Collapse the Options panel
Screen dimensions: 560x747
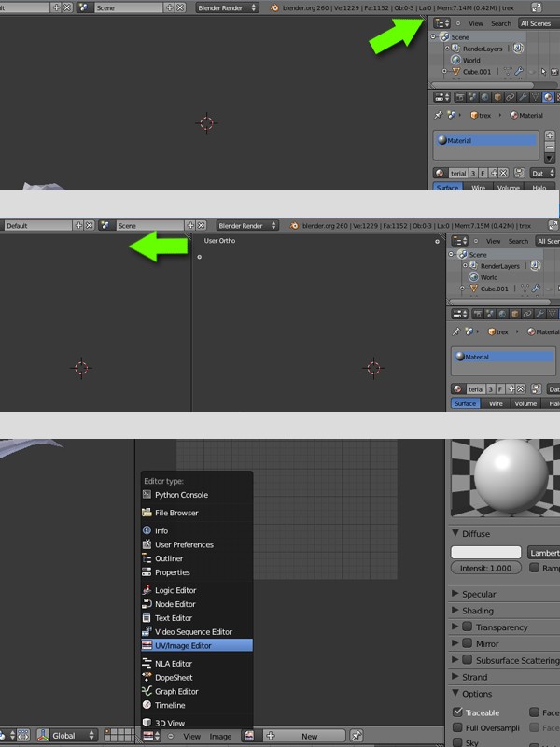pyautogui.click(x=455, y=693)
